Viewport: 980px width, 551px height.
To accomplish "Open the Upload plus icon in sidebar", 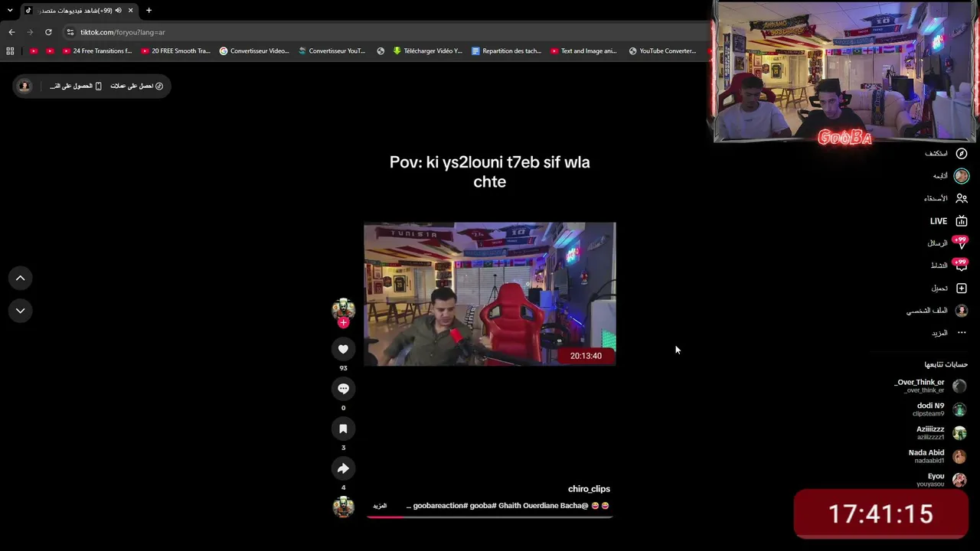I will point(962,289).
